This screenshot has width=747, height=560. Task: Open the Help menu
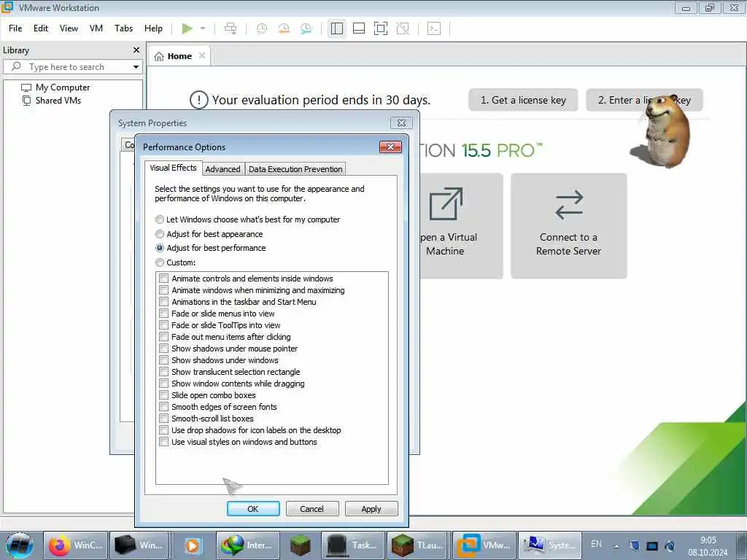[x=153, y=28]
